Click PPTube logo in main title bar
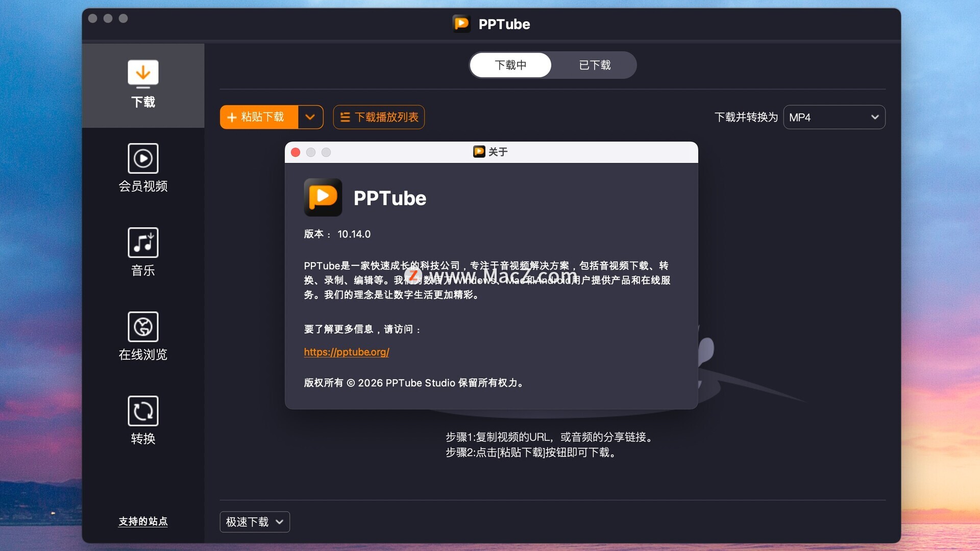This screenshot has height=551, width=980. pos(461,23)
